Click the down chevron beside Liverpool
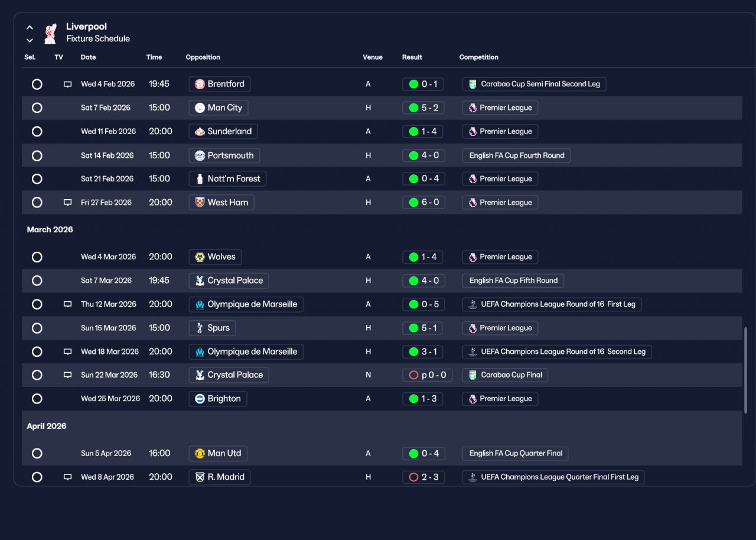The width and height of the screenshot is (756, 540). click(x=30, y=40)
